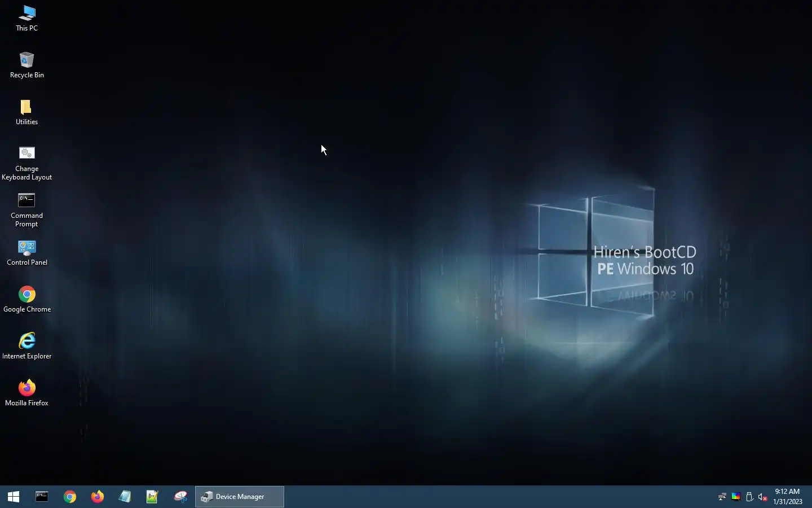Click the safely remove USB tray icon

(749, 497)
